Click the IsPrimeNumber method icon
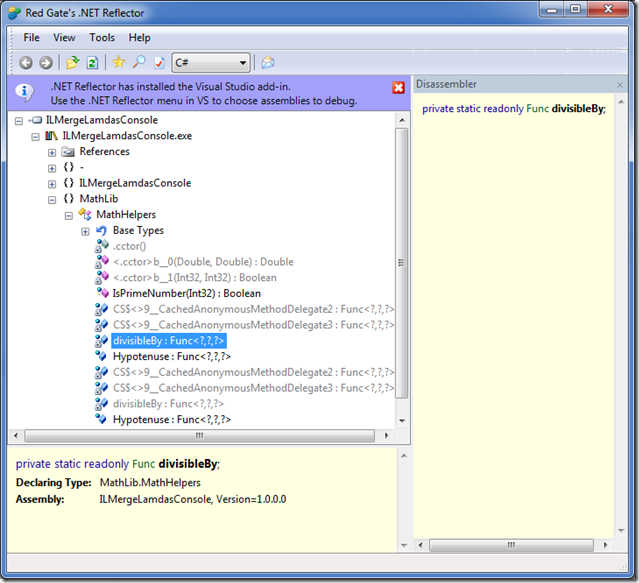 101,293
